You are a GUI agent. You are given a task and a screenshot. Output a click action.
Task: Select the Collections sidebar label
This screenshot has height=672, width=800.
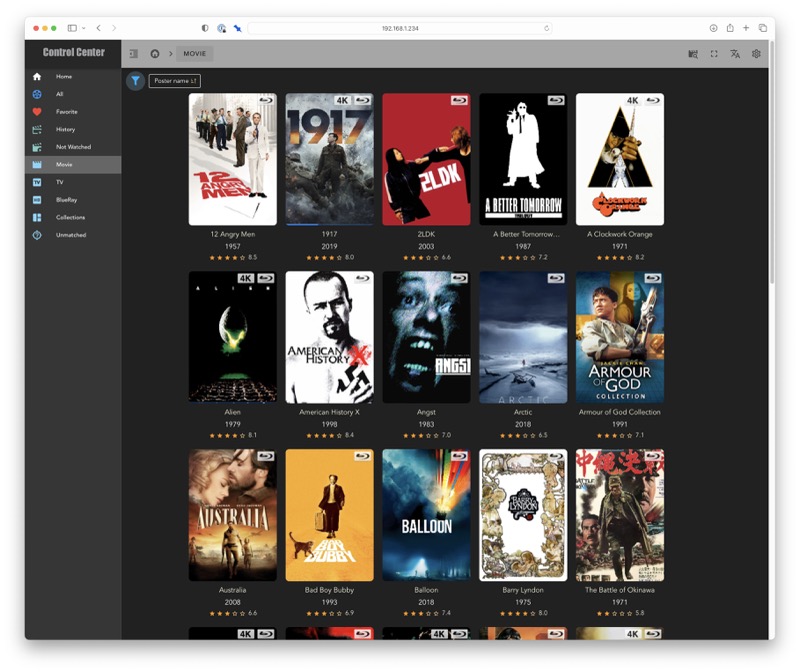(x=70, y=217)
